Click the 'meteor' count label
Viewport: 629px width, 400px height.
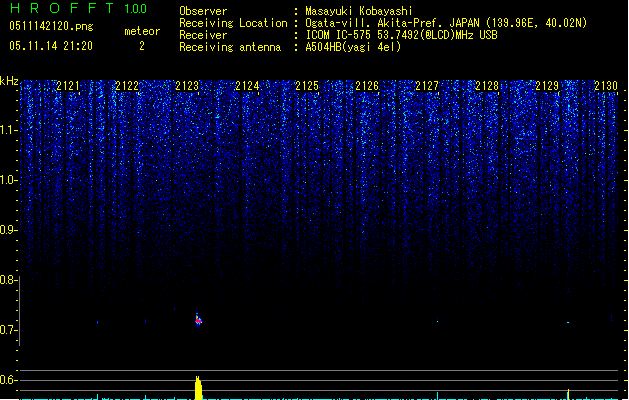142,31
